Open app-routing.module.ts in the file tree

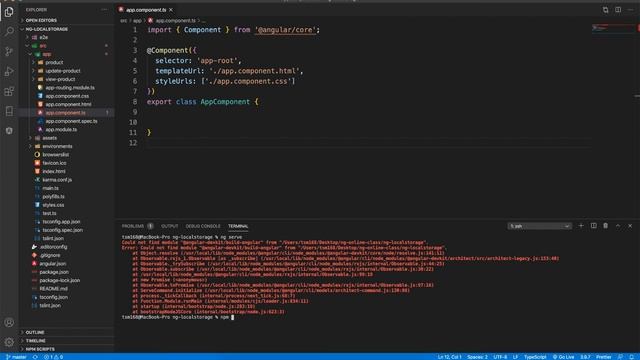pos(70,87)
